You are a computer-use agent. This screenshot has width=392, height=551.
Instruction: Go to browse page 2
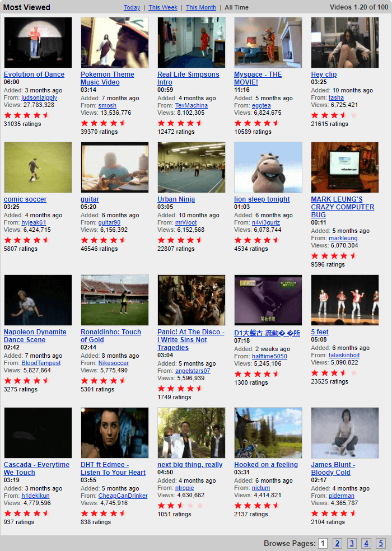pos(337,543)
